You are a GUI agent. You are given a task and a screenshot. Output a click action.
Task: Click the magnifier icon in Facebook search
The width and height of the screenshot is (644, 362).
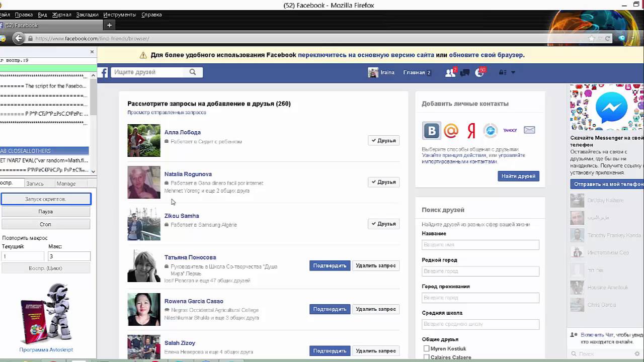(x=192, y=72)
